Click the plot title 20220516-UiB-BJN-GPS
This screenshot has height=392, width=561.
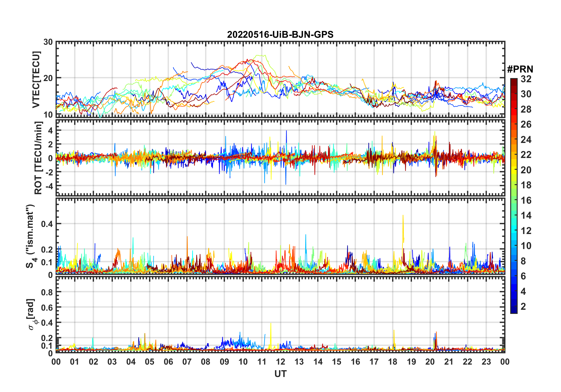point(280,35)
